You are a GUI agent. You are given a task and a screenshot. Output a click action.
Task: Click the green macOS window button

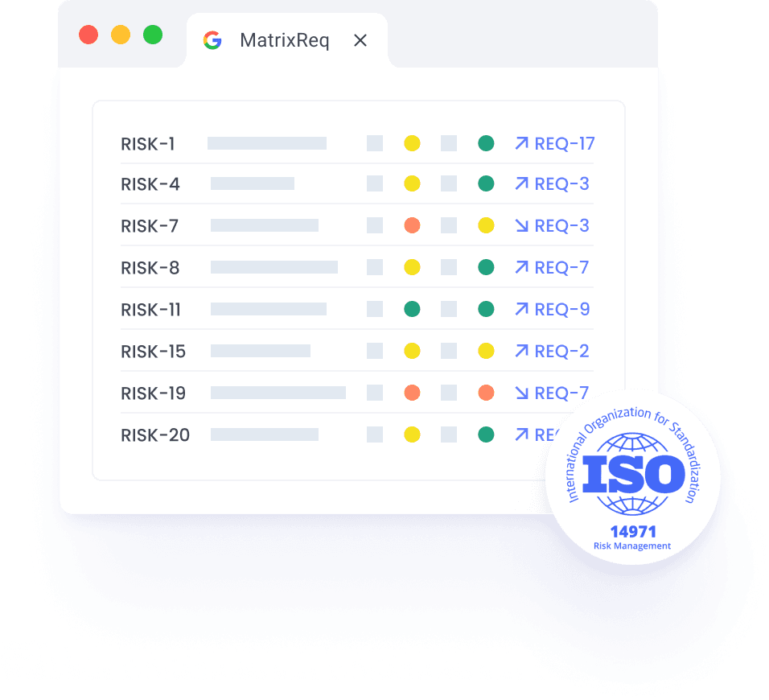pos(153,35)
